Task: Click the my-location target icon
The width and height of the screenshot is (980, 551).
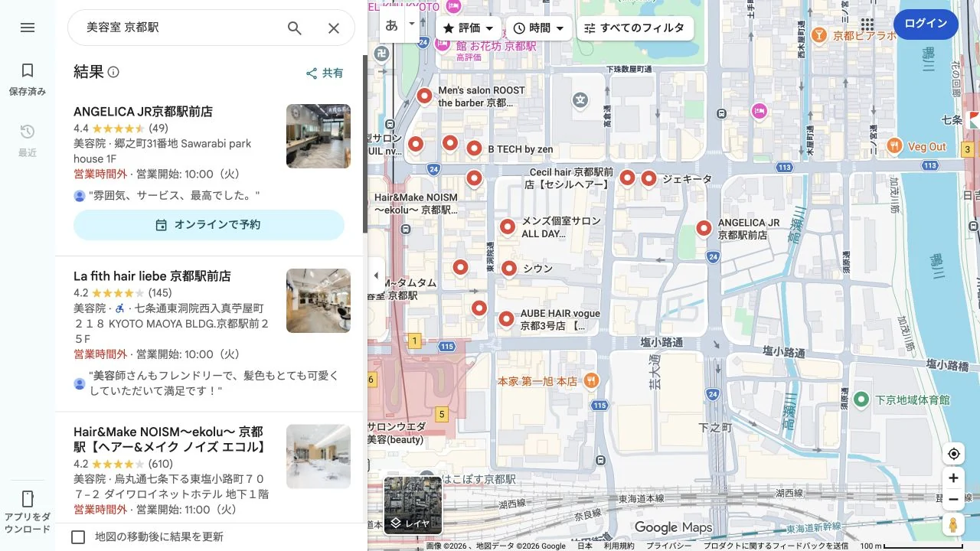Action: tap(953, 454)
